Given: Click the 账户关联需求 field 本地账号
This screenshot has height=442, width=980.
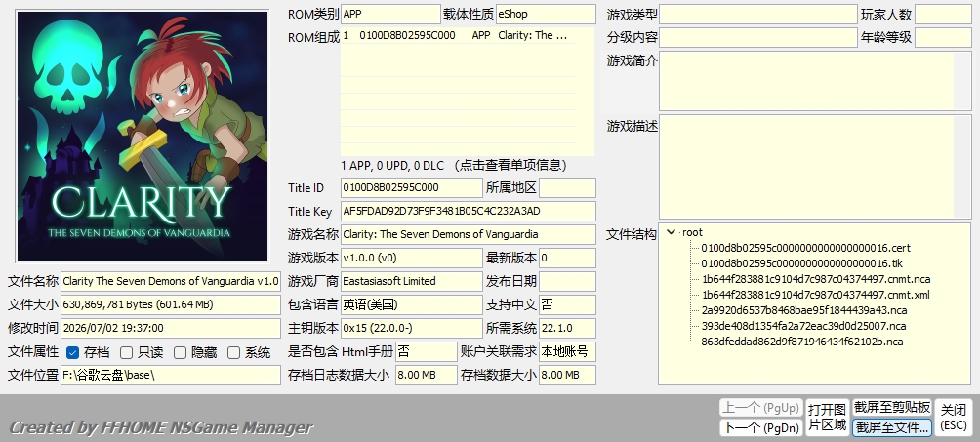Looking at the screenshot, I should click(567, 351).
